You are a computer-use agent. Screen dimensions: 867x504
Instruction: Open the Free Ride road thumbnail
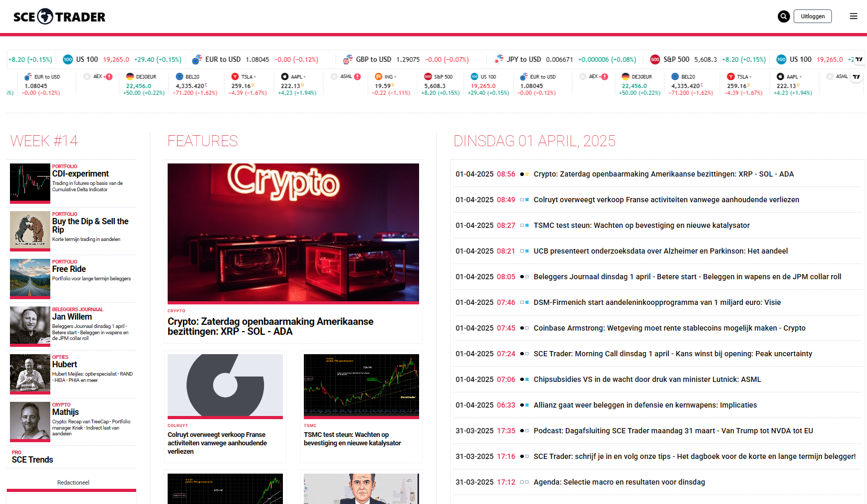(30, 279)
